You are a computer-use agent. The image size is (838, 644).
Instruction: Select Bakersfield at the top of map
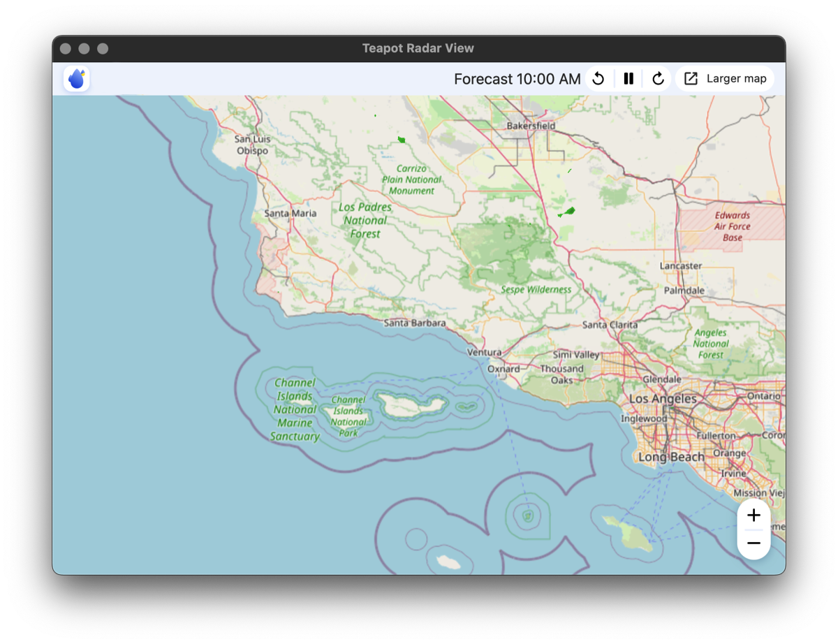pyautogui.click(x=531, y=126)
